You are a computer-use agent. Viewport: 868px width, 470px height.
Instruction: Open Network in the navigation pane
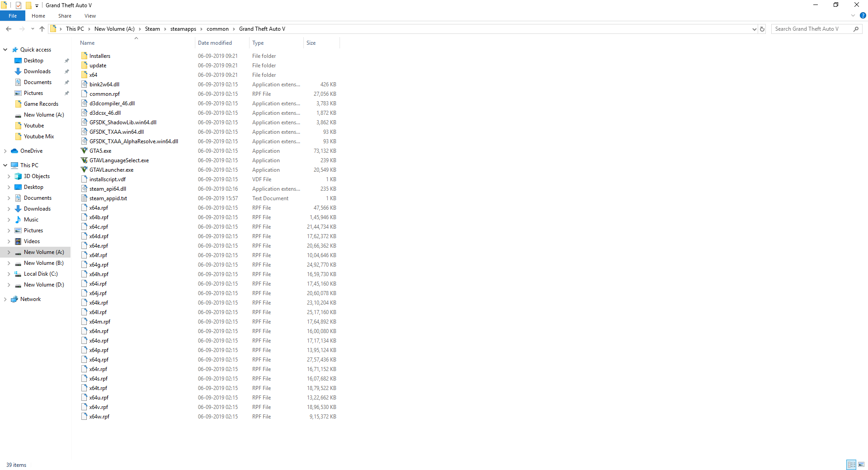click(30, 299)
